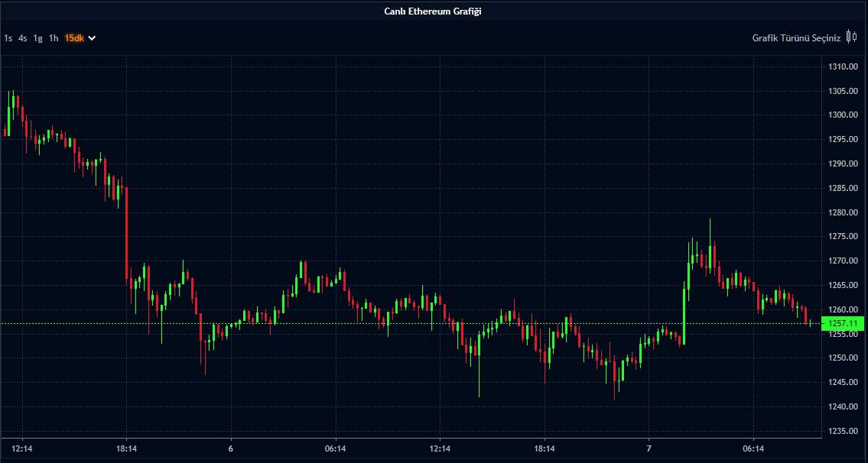This screenshot has height=463, width=868.
Task: Click the 1250.00 price axis label
Action: (x=843, y=358)
